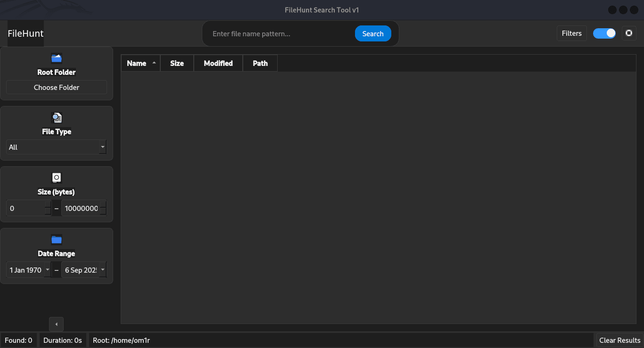Image resolution: width=644 pixels, height=348 pixels.
Task: Click the File Type label
Action: 57,131
